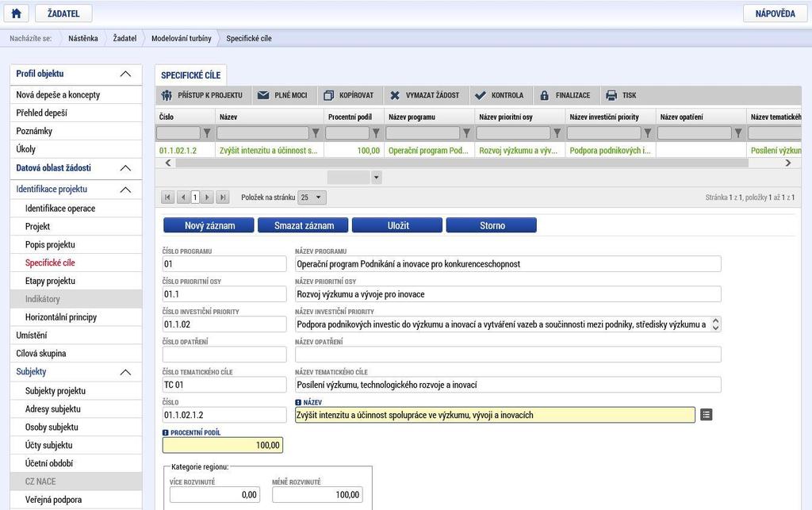Click Uložit button

pyautogui.click(x=398, y=226)
